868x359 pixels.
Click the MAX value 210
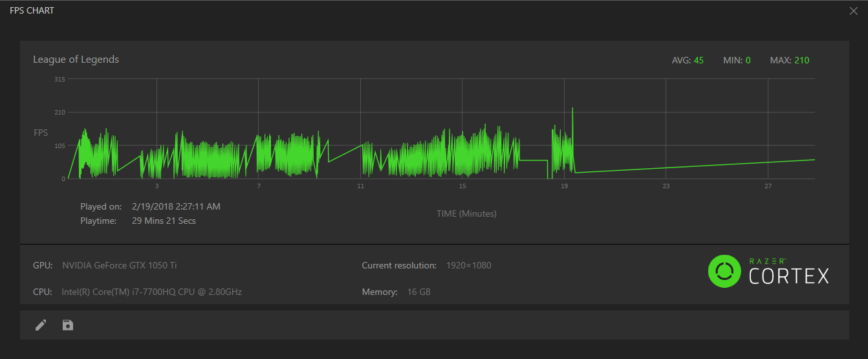(x=801, y=60)
